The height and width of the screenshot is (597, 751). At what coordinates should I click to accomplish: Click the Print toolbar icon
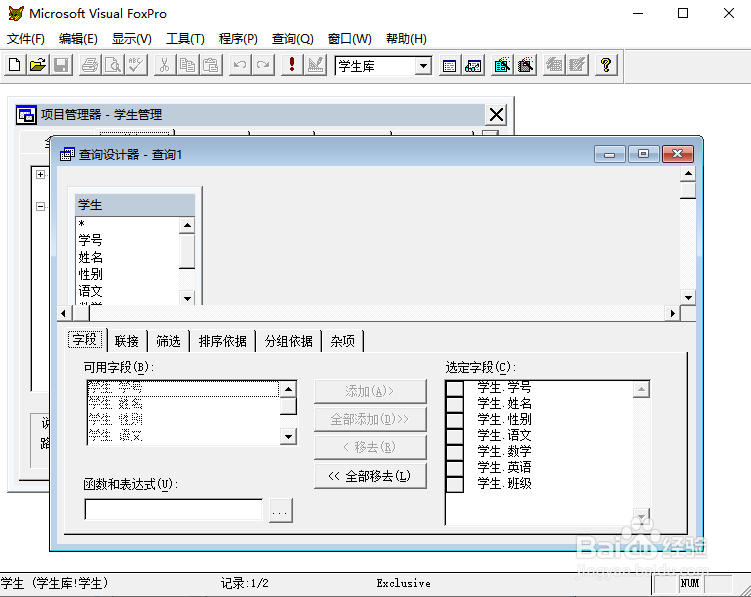tap(90, 65)
